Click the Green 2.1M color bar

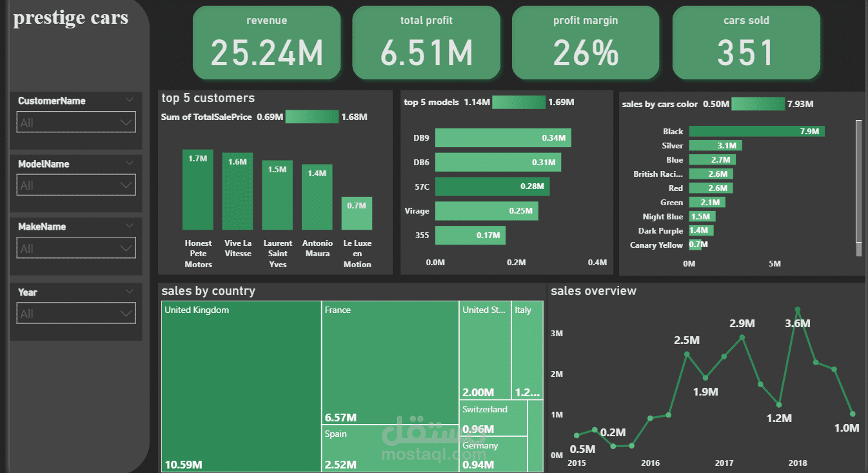click(707, 202)
